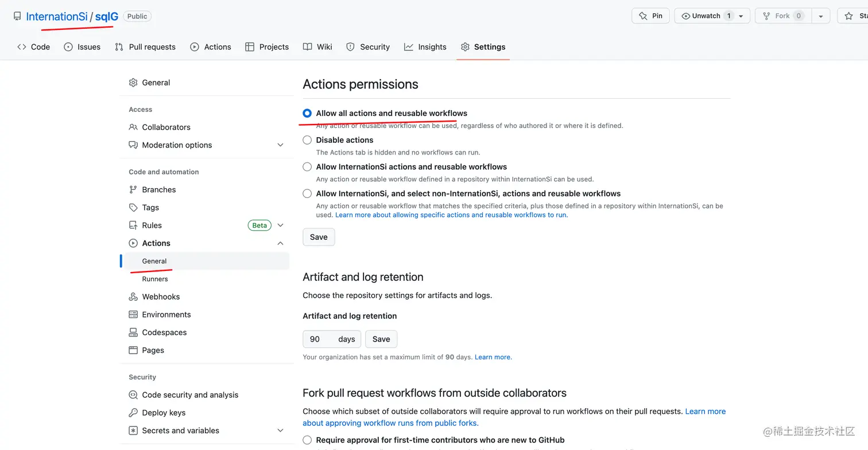The image size is (868, 450).
Task: Click the Branches icon in the sidebar
Action: click(x=133, y=189)
